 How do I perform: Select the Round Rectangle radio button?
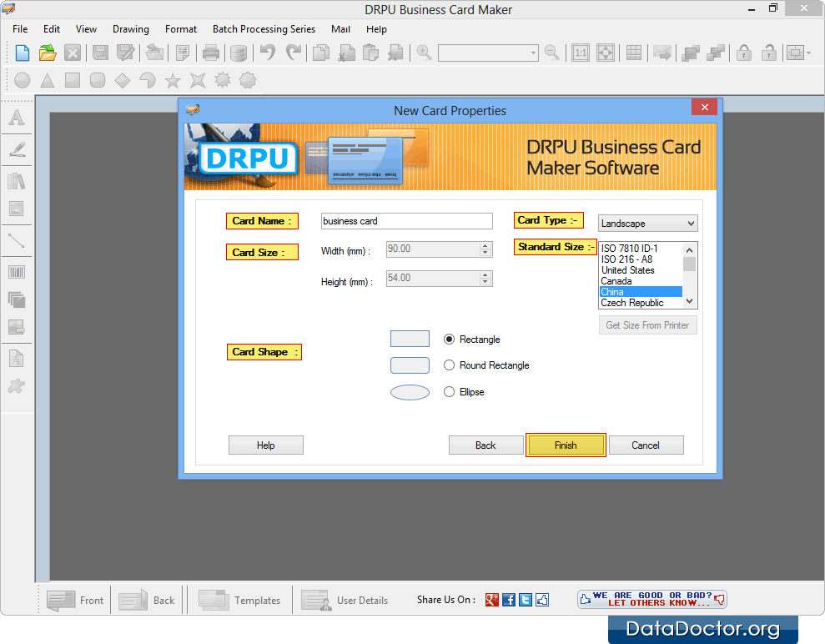tap(449, 365)
